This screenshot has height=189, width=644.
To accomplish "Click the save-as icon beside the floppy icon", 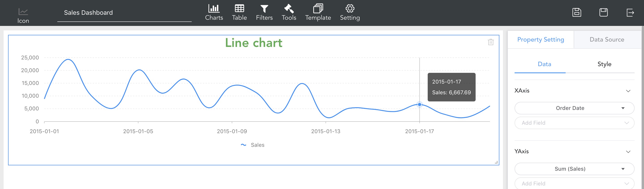I will [603, 13].
